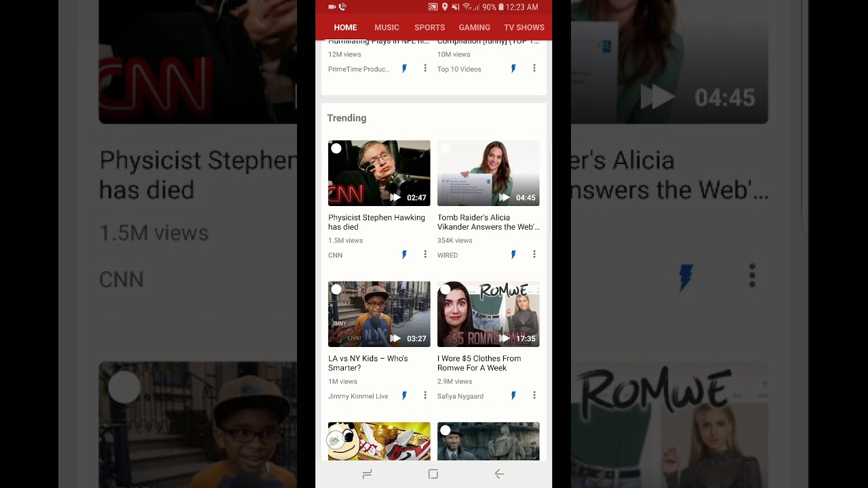
Task: Tap the location pin status icon
Action: (x=445, y=7)
